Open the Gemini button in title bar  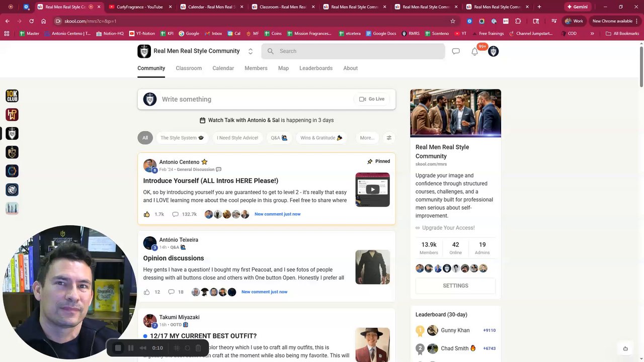pyautogui.click(x=577, y=7)
